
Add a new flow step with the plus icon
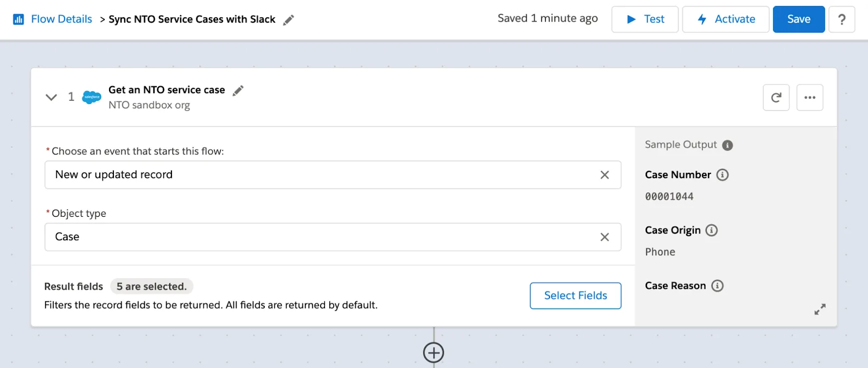point(433,352)
